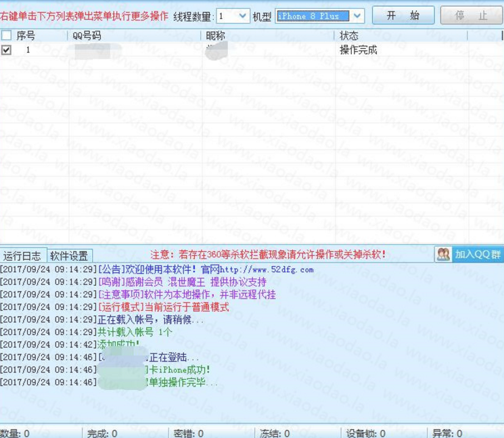Select the iPhone 8 Plus model field

313,16
